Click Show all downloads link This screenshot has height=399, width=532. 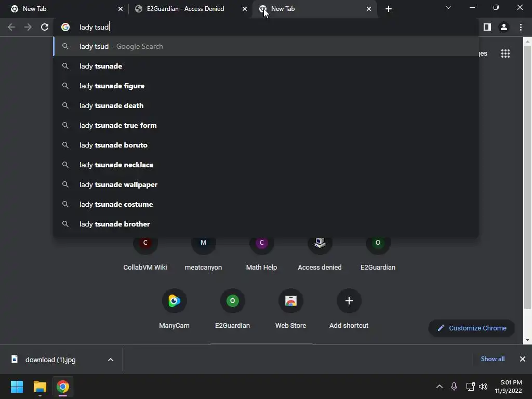point(493,359)
